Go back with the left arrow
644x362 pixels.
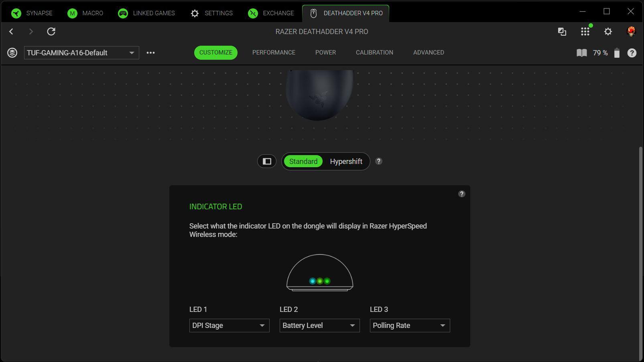click(x=11, y=32)
